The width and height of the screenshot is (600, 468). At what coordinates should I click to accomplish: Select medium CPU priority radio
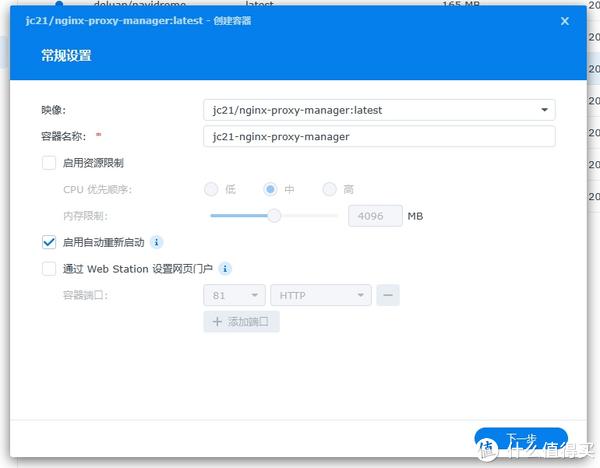[x=270, y=189]
